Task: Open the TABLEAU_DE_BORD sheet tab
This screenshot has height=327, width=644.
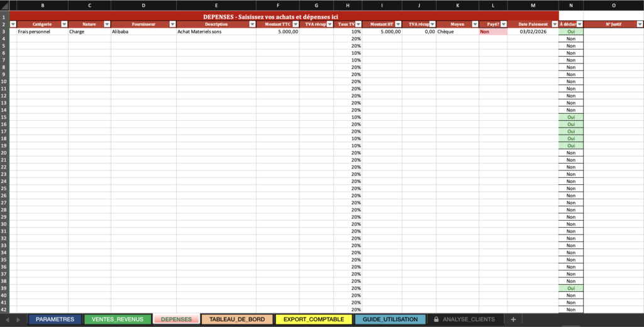Action: pyautogui.click(x=237, y=319)
